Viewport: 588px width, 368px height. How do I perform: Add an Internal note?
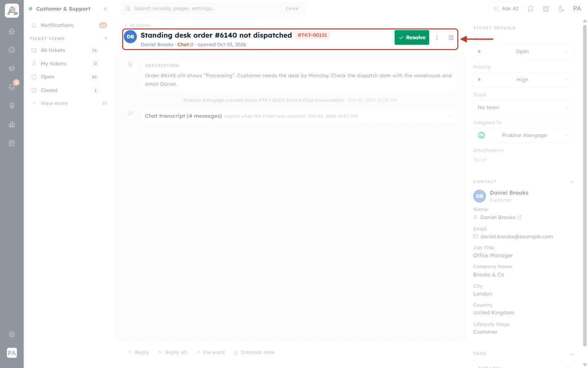(x=254, y=352)
